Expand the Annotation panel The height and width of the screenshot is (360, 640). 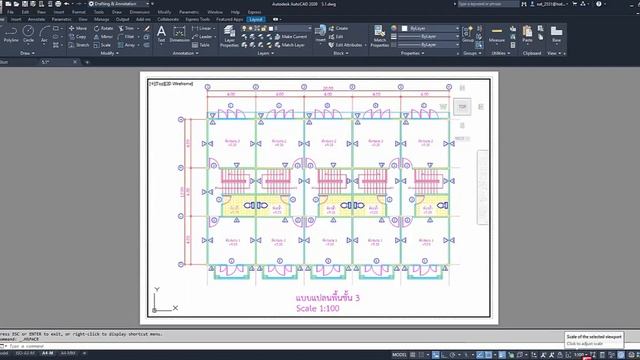point(185,53)
